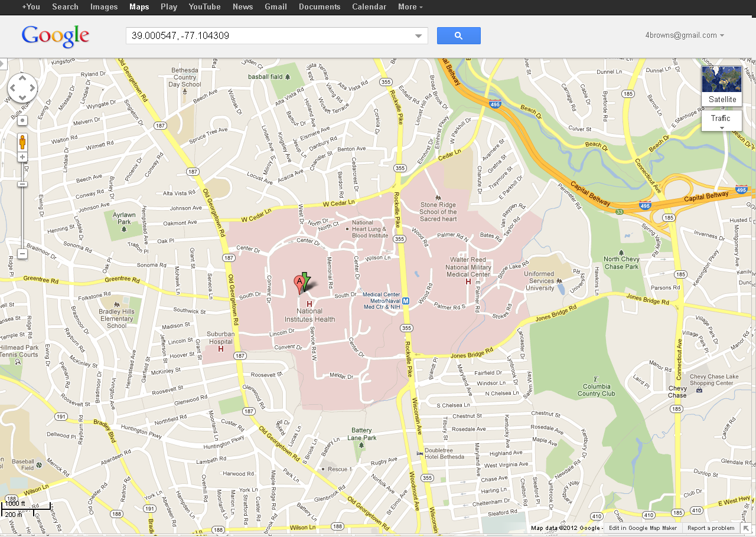Click the Columbia Country Club golf icon

point(595,378)
